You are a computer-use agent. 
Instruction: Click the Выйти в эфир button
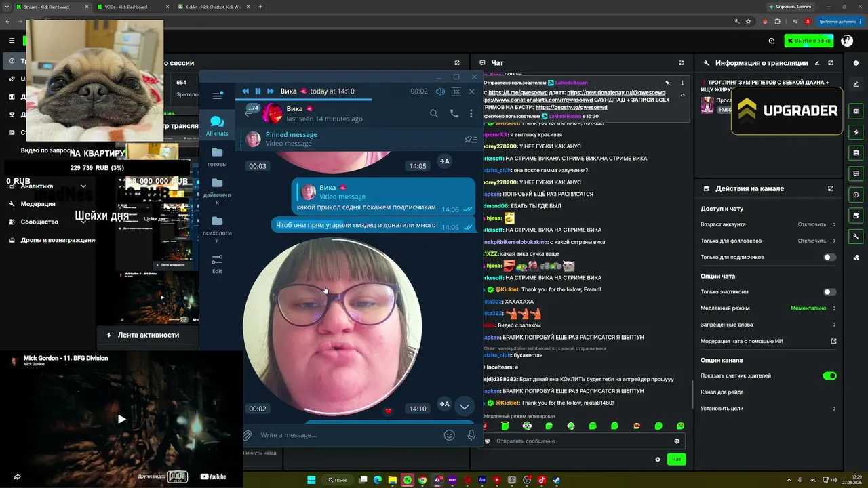[x=809, y=41]
